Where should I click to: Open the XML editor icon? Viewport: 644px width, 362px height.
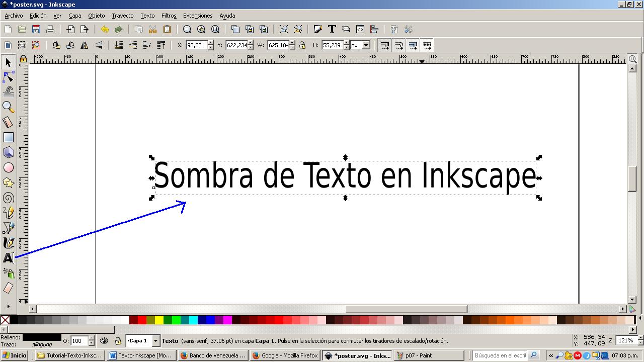(360, 29)
